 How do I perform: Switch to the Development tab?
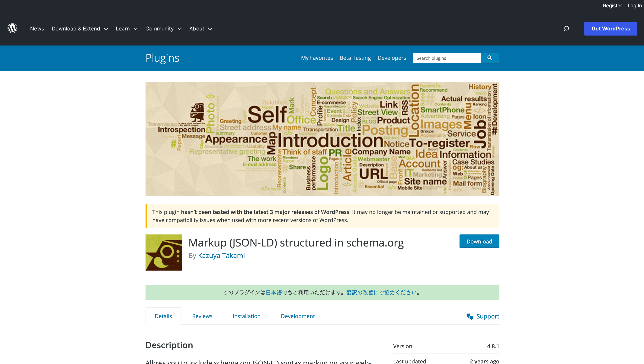[298, 316]
